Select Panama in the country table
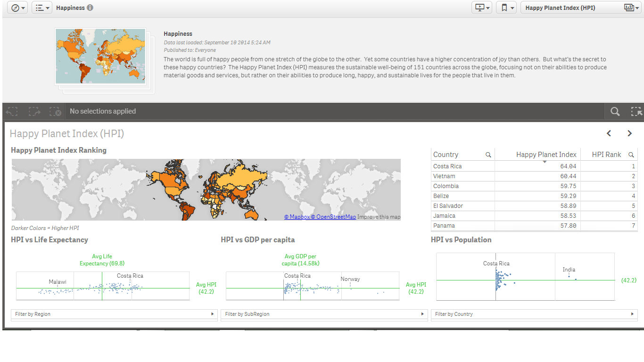The image size is (644, 362). 444,226
